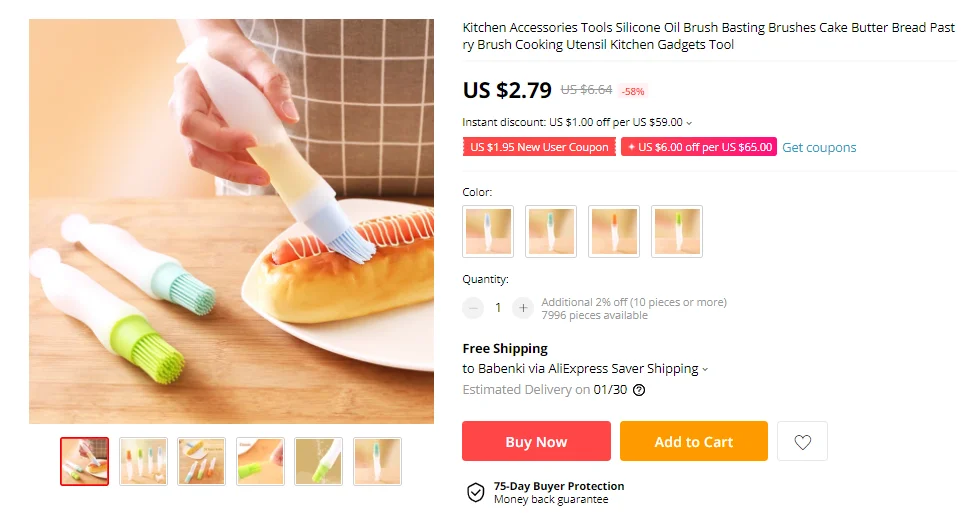Click the estimated delivery help icon
964x514 pixels.
click(639, 390)
